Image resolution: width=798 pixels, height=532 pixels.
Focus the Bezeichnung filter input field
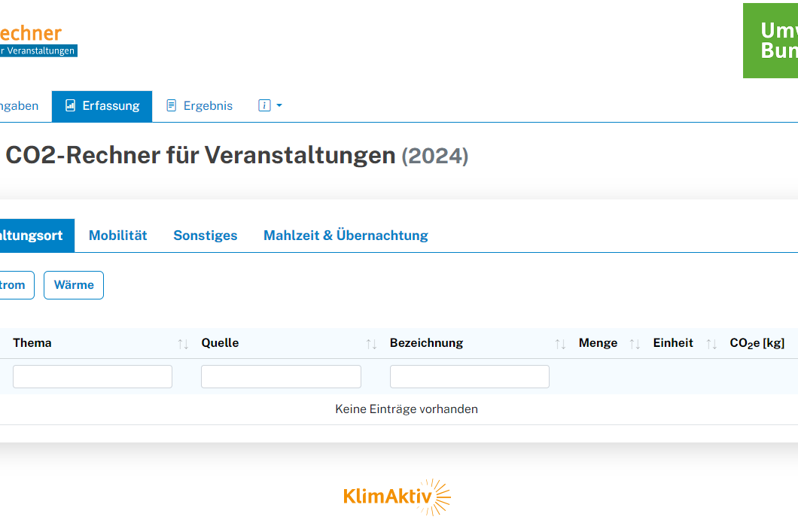click(470, 377)
